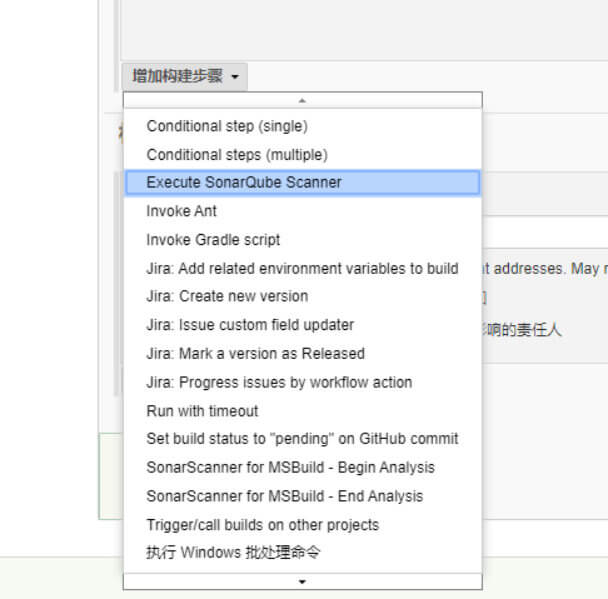Image resolution: width=608 pixels, height=599 pixels.
Task: Open the 增加构建步骤 dropdown button
Action: (185, 76)
